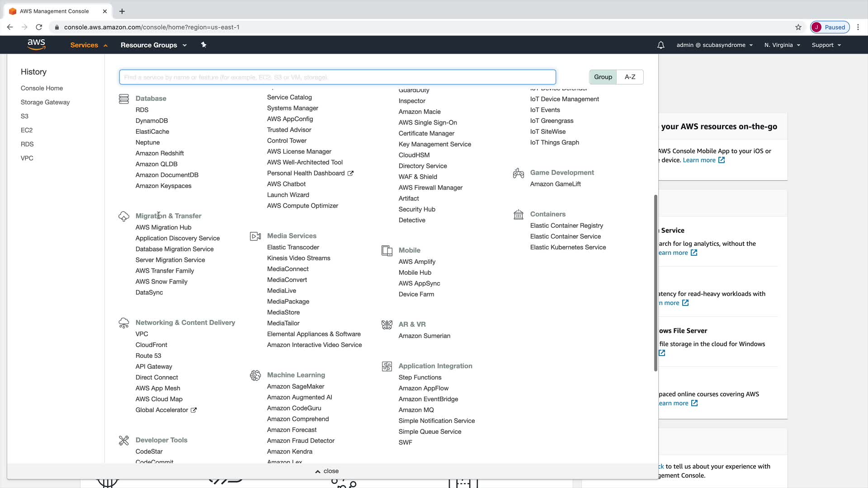Screen dimensions: 868x488
Task: Switch service list to A-Z view
Action: point(630,77)
